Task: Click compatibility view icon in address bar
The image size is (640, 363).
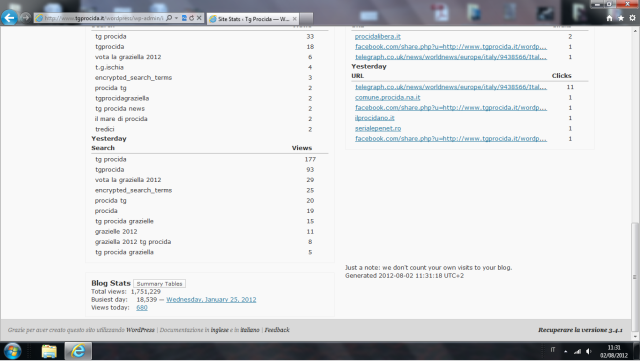Action: (184, 18)
